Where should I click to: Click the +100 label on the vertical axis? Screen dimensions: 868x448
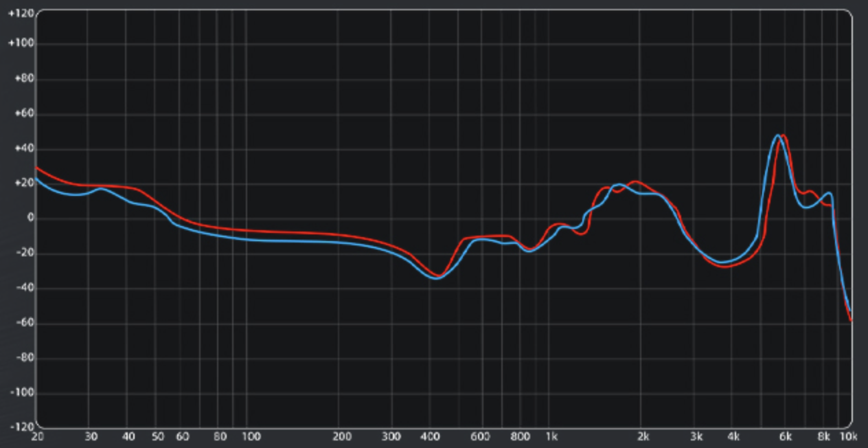coord(21,43)
